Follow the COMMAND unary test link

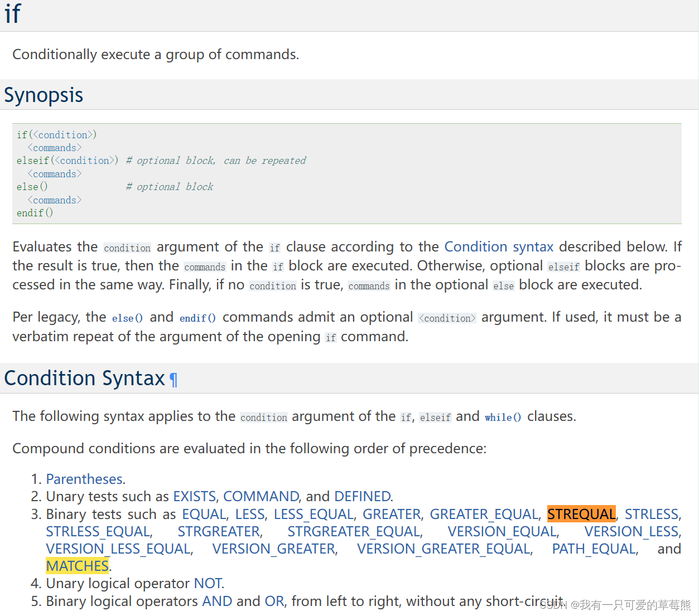tap(261, 496)
